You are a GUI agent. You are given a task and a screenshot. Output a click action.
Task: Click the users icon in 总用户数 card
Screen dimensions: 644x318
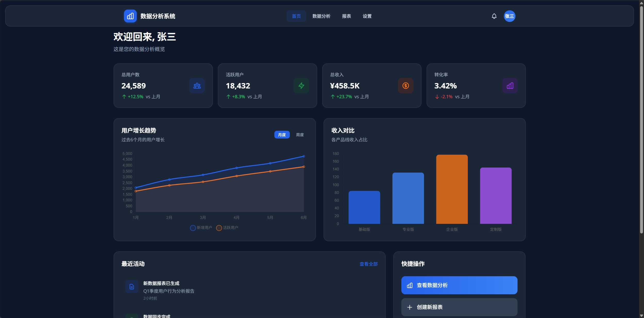click(197, 86)
